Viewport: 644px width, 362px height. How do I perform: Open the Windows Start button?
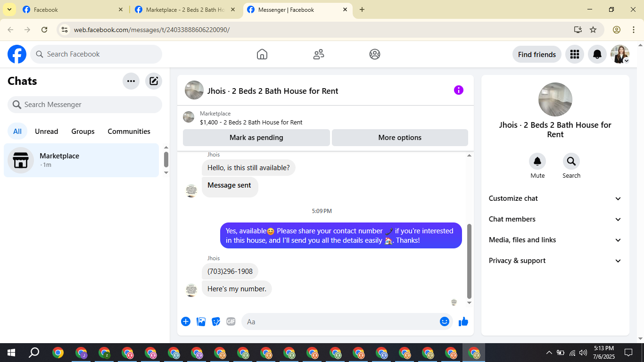(x=11, y=353)
